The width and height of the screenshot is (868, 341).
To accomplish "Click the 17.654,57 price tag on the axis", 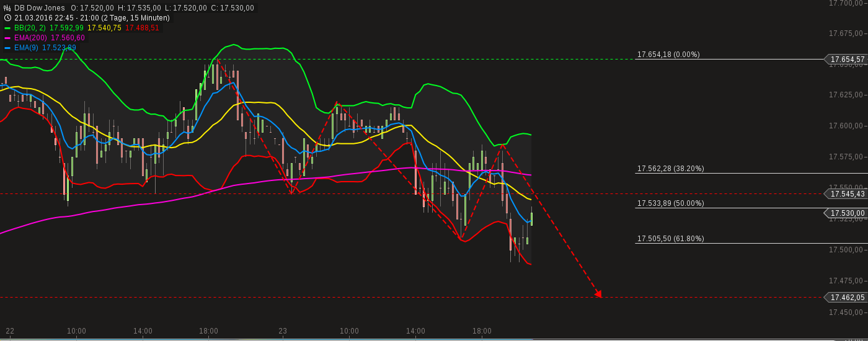I will 846,60.
